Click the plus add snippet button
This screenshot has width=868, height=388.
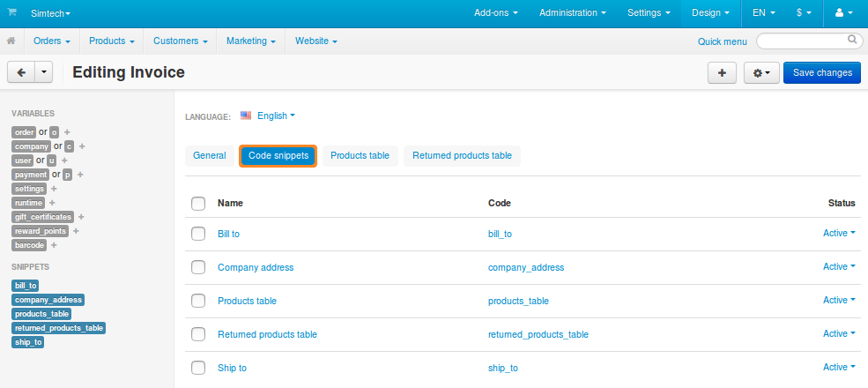point(722,72)
